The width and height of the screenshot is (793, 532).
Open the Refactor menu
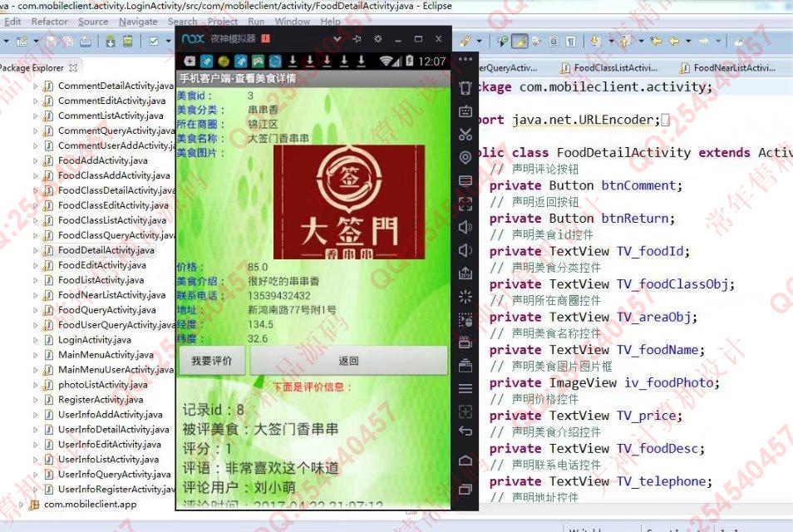pos(49,22)
